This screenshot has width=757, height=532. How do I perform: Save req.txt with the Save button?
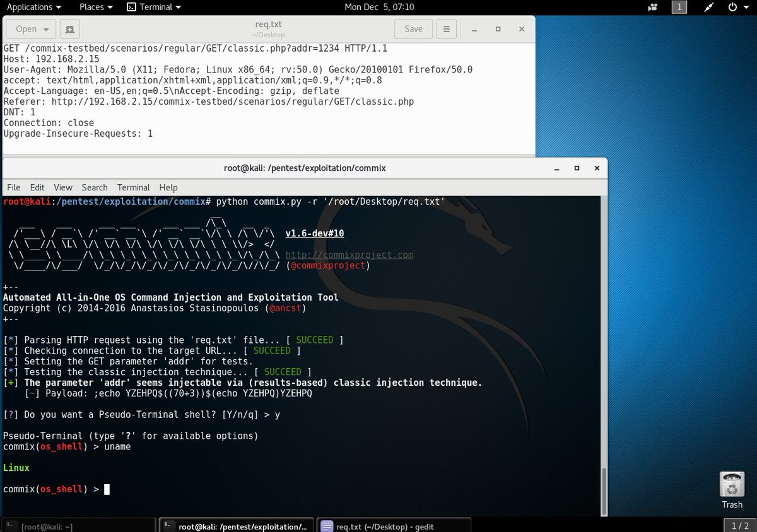click(x=413, y=29)
